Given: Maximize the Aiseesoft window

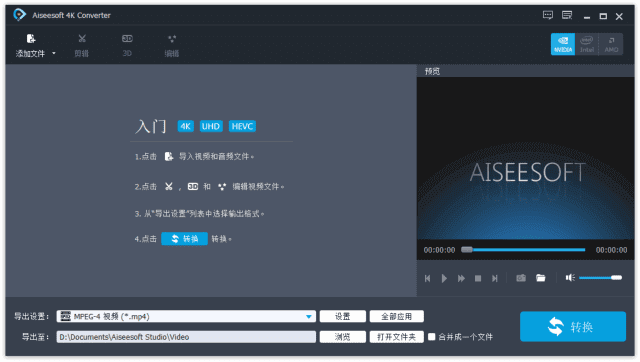Looking at the screenshot, I should pyautogui.click(x=603, y=16).
